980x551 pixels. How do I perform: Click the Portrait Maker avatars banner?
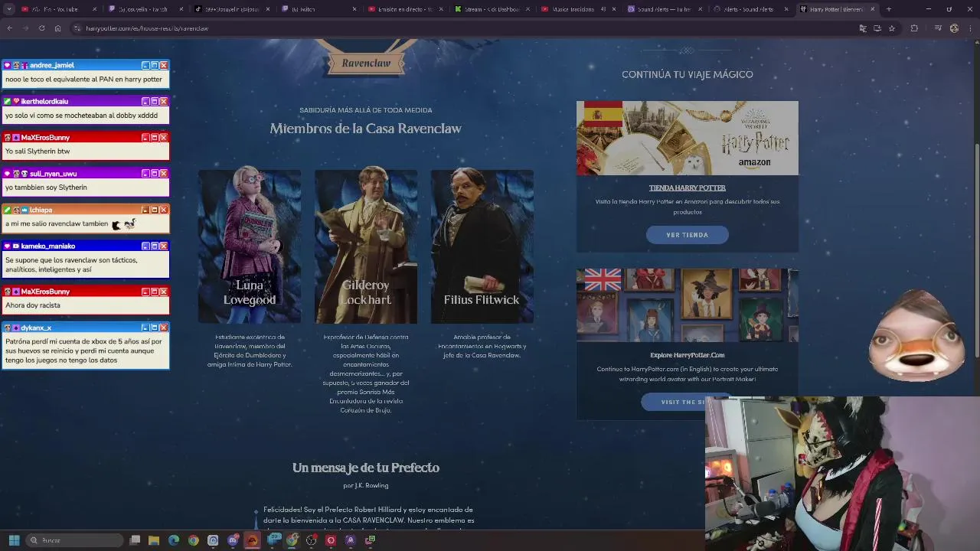click(x=687, y=305)
